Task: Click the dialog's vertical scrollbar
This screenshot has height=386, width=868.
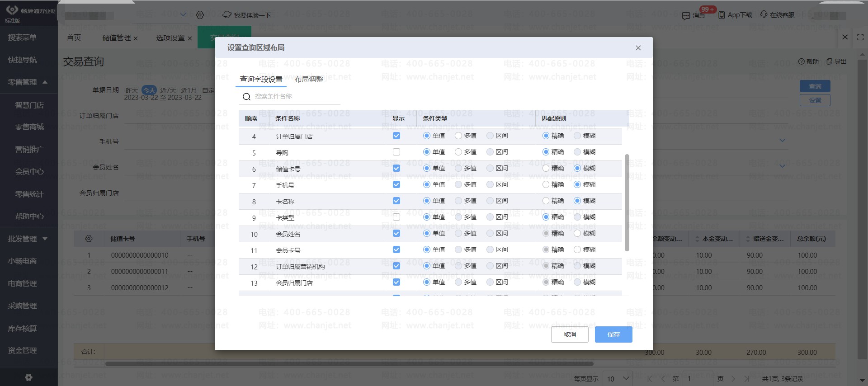Action: [x=627, y=202]
